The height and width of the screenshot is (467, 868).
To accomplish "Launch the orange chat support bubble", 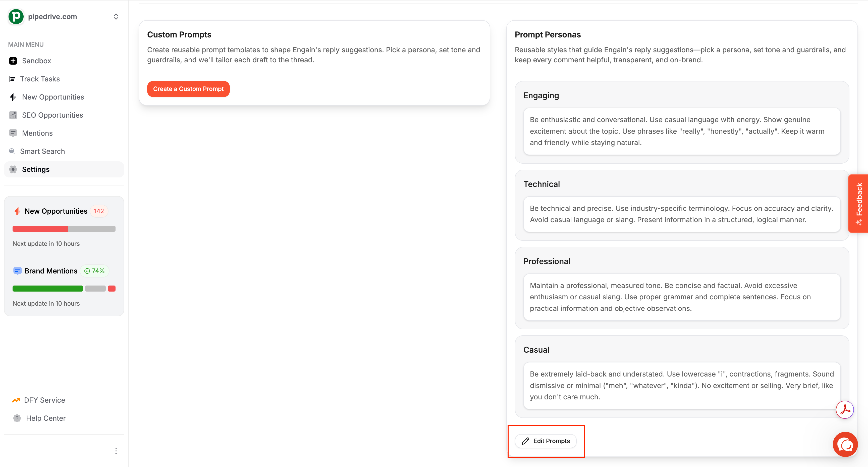I will tap(845, 444).
